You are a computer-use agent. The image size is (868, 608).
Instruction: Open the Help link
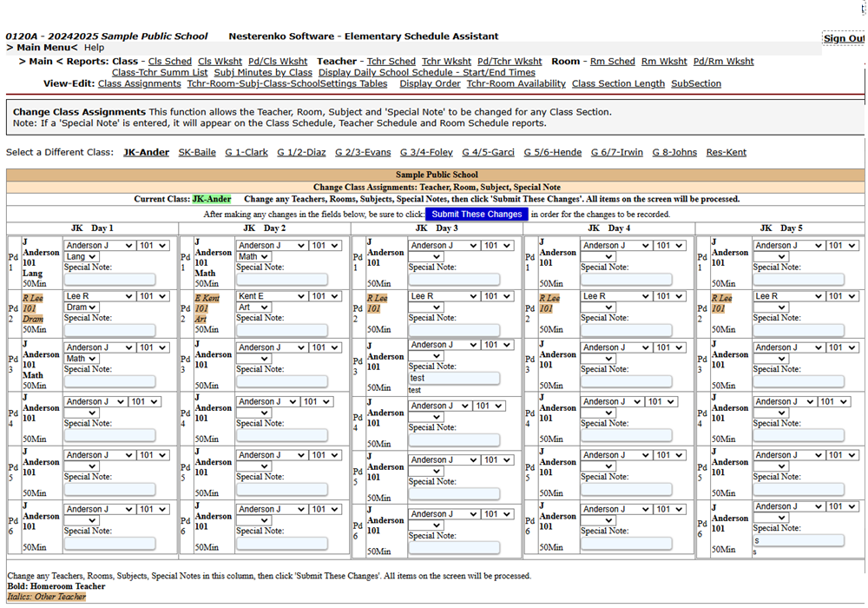[x=94, y=48]
